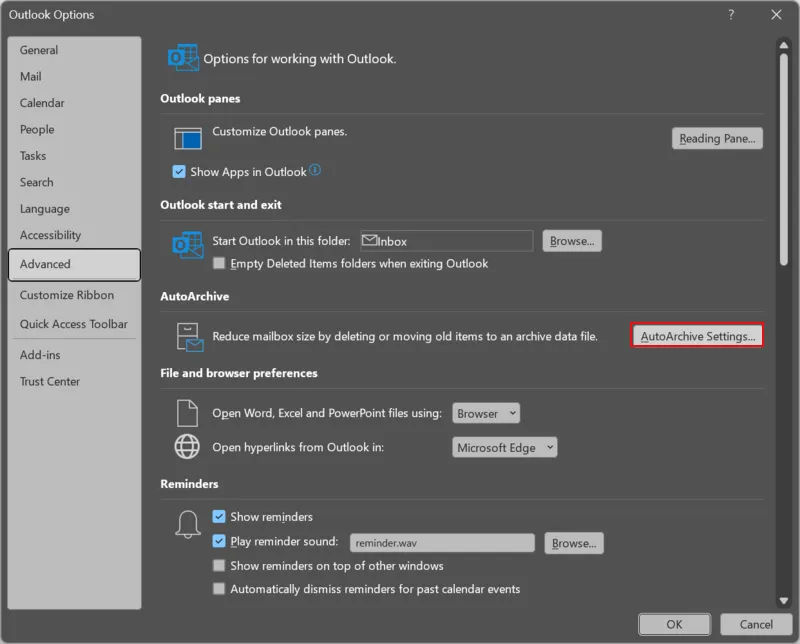Click the reminders bell icon
Viewport: 800px width, 644px height.
187,525
